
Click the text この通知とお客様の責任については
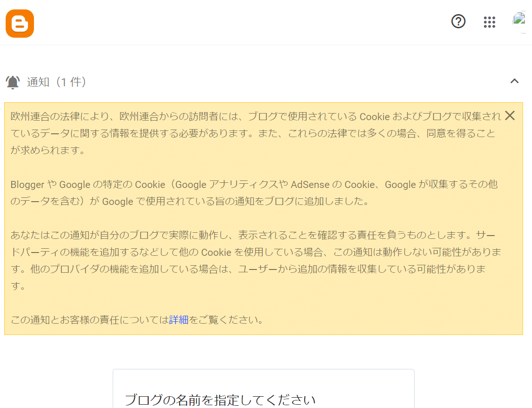(90, 319)
